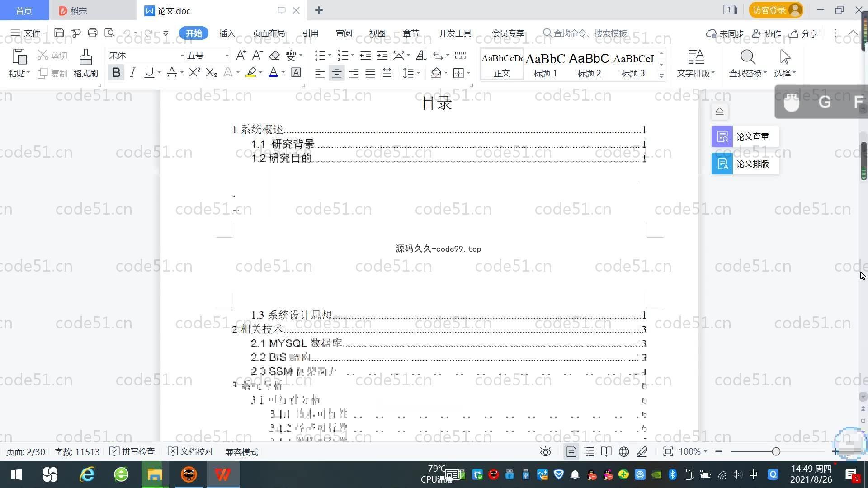The height and width of the screenshot is (488, 868).
Task: Pick text highlight color marker
Action: [251, 72]
